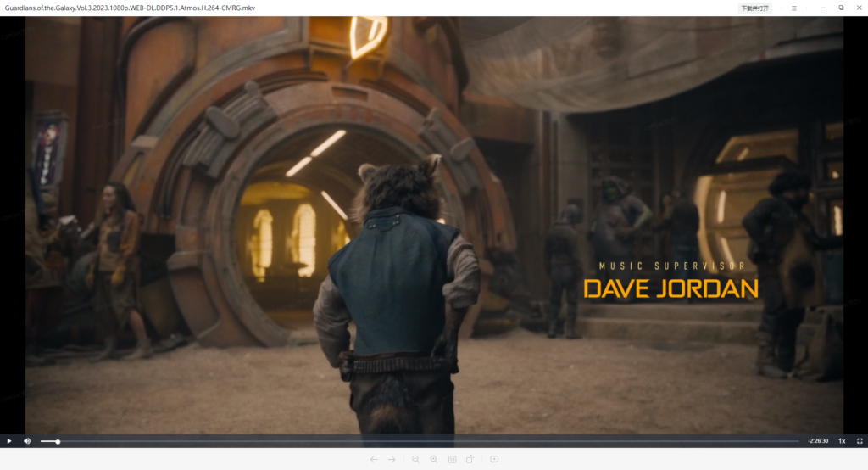This screenshot has height=470, width=868.
Task: Go to next file arrow
Action: click(392, 459)
